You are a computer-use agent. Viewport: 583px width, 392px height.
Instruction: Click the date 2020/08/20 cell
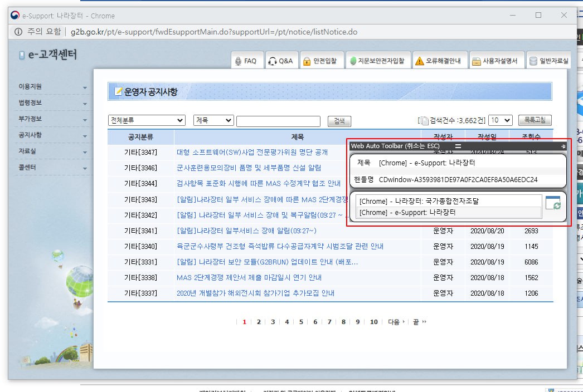click(487, 231)
